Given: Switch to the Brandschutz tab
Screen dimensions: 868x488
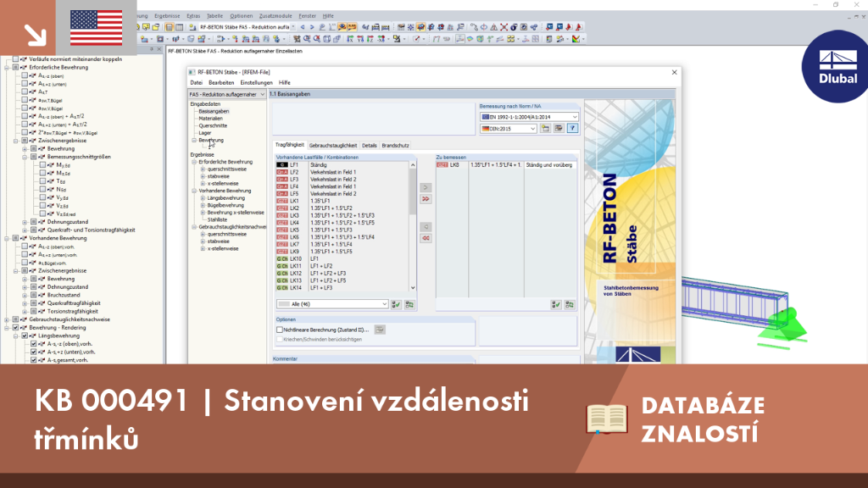Looking at the screenshot, I should (395, 146).
